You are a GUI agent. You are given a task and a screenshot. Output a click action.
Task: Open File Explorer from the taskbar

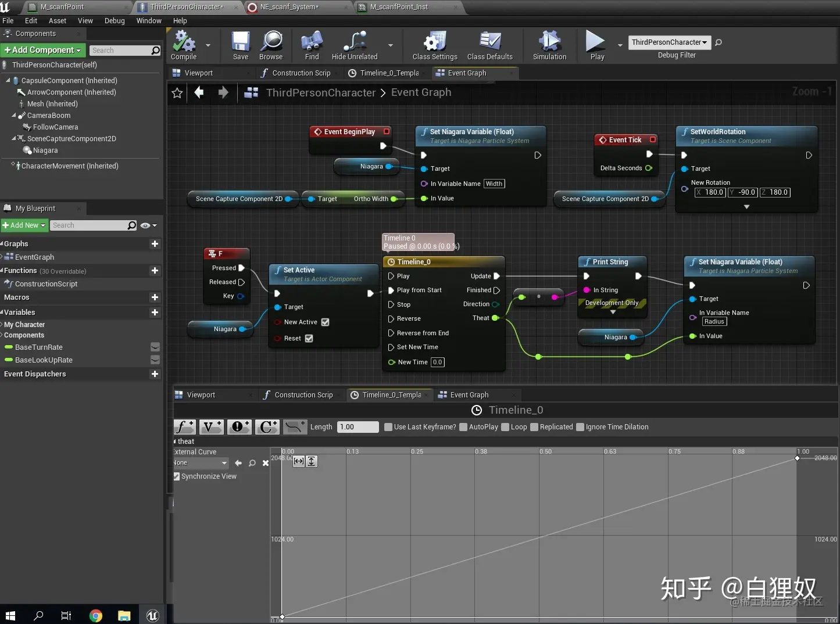tap(124, 615)
